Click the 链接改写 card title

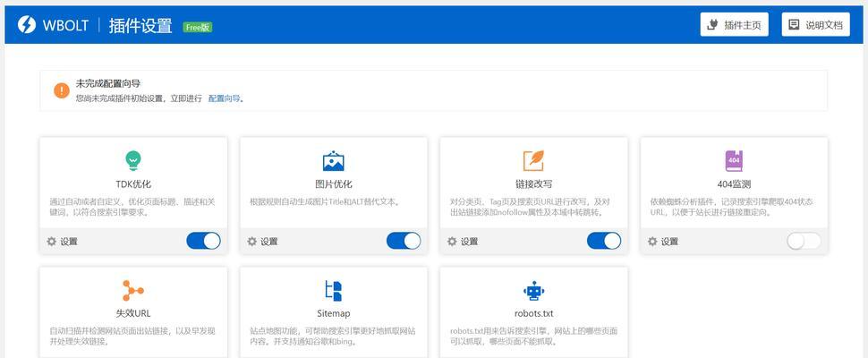[533, 184]
